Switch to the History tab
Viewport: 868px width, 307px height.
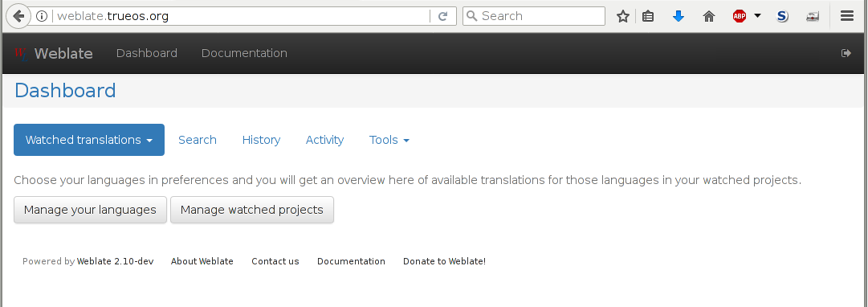click(261, 140)
